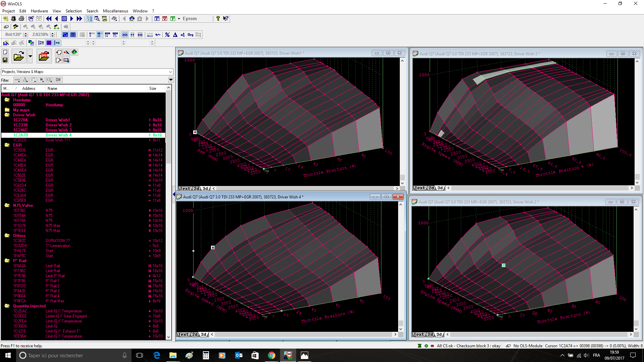Click the Org original values icon
644x362 pixels.
pyautogui.click(x=190, y=35)
